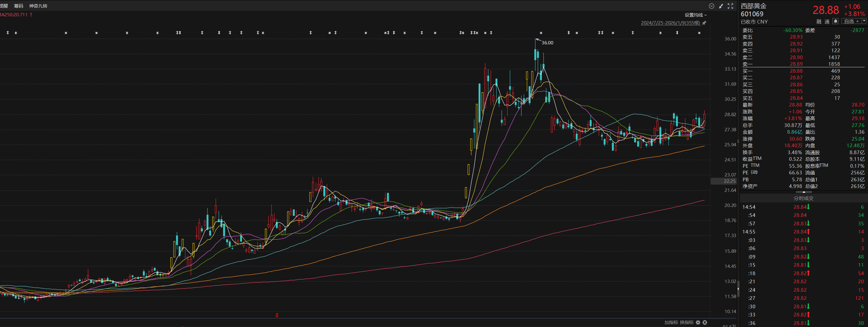The image size is (868, 327).
Task: Set price alert with bell icon
Action: (835, 21)
